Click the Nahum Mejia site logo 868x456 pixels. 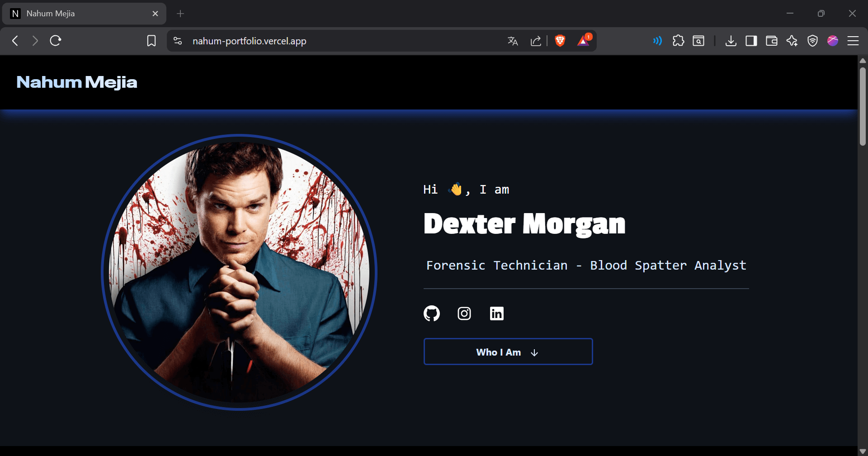(77, 82)
